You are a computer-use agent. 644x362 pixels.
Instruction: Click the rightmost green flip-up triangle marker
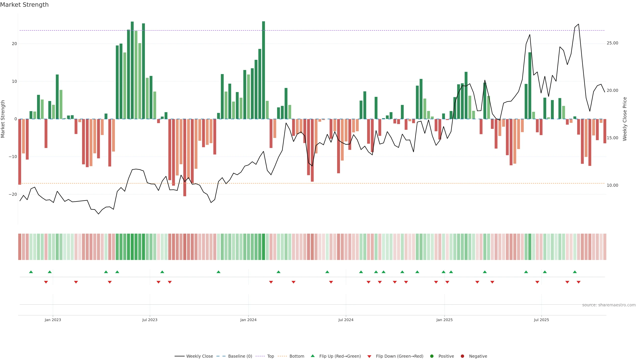tap(575, 272)
